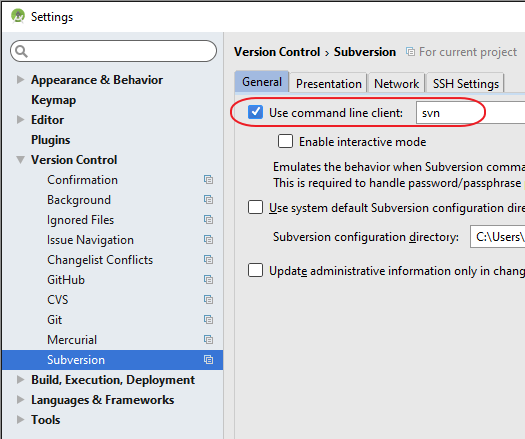
Task: Click the svn command line client field
Action: [x=470, y=113]
